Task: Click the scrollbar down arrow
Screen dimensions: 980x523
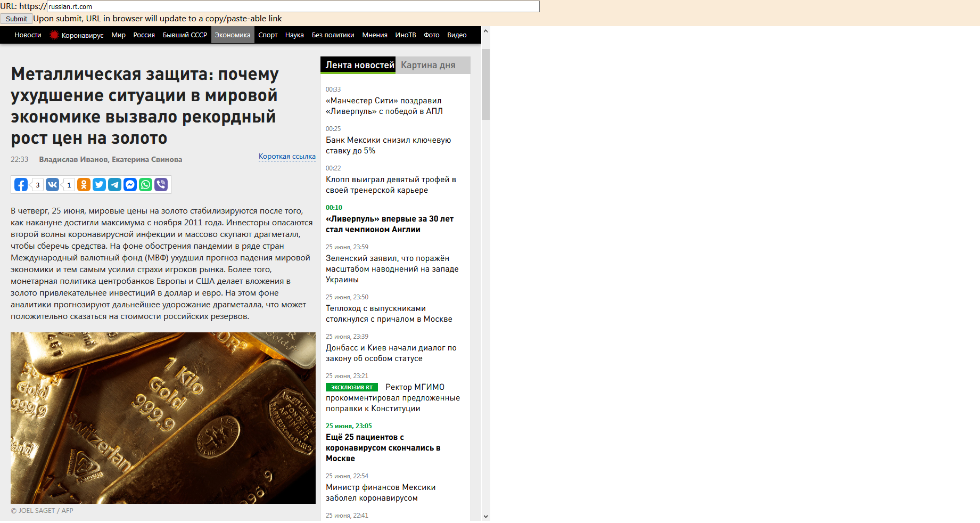Action: click(x=485, y=516)
